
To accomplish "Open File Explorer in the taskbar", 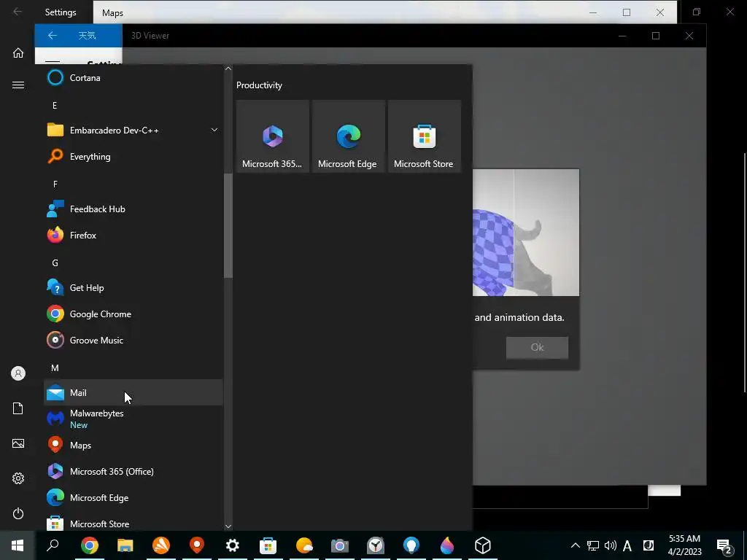I will pyautogui.click(x=125, y=545).
